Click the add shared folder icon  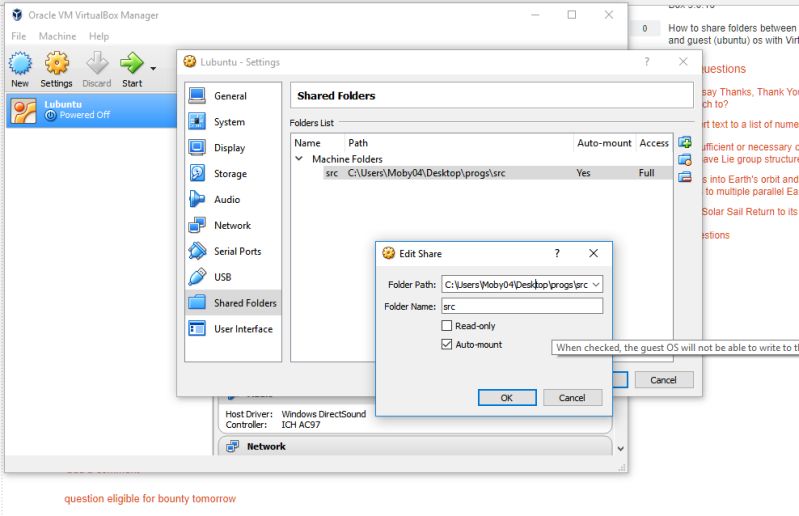pyautogui.click(x=685, y=142)
